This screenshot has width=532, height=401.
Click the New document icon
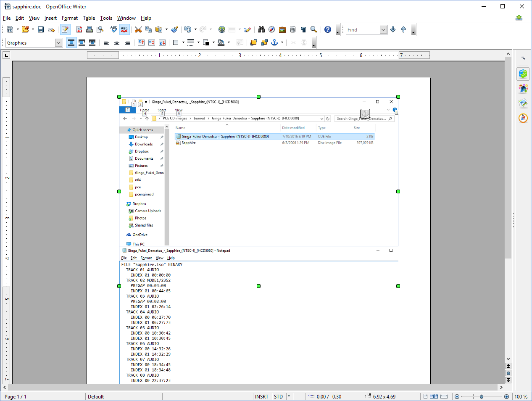(10, 29)
